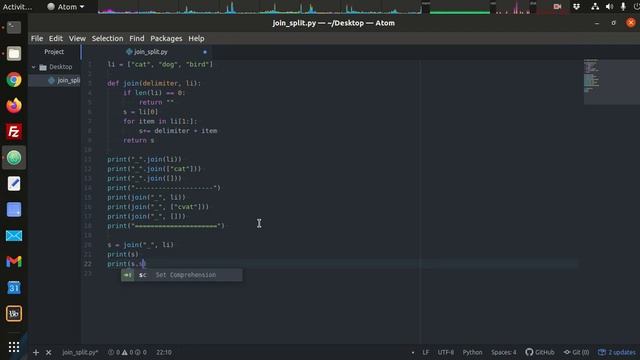
Task: Switch to the join_split.py editor tab
Action: 147,52
